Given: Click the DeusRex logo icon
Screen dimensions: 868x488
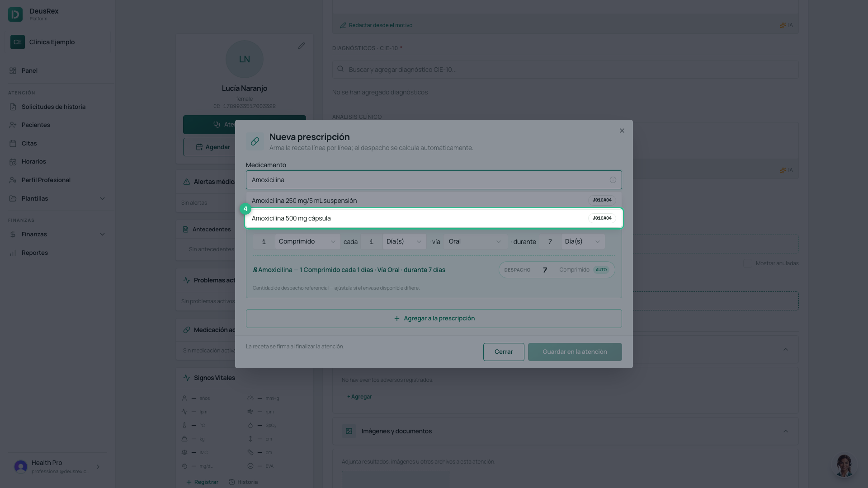Looking at the screenshot, I should coord(15,14).
